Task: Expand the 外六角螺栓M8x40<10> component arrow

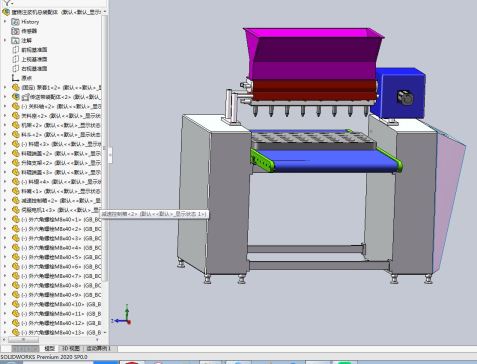Action: [x=5, y=304]
